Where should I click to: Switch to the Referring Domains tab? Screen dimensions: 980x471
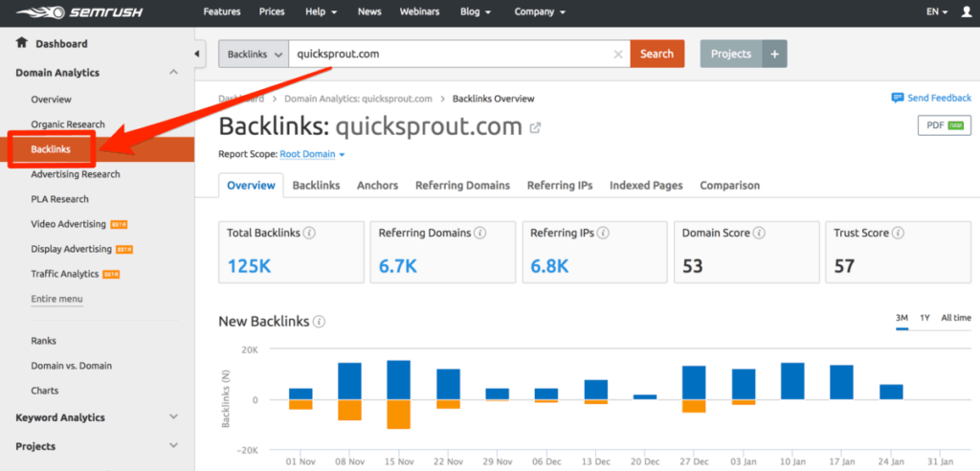click(x=462, y=185)
